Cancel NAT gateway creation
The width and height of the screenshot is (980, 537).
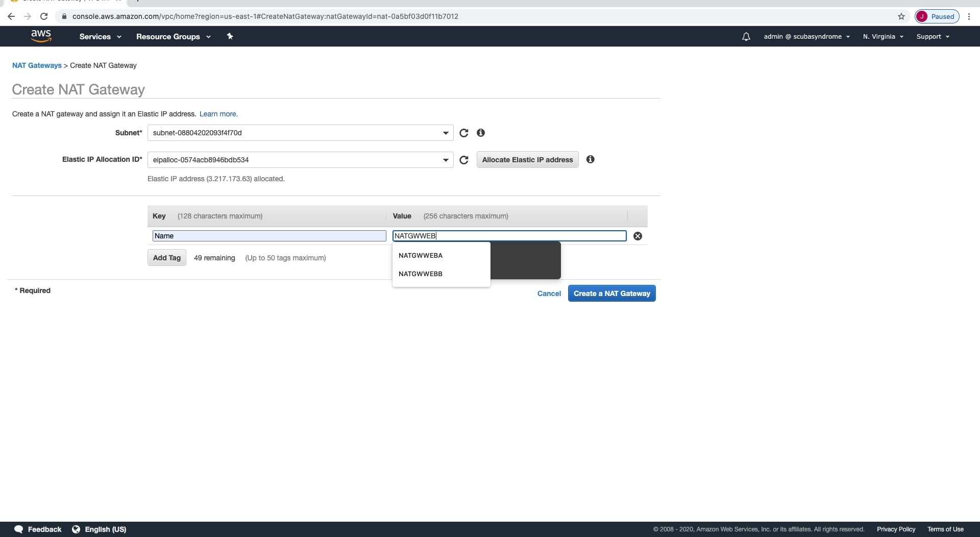click(x=549, y=294)
